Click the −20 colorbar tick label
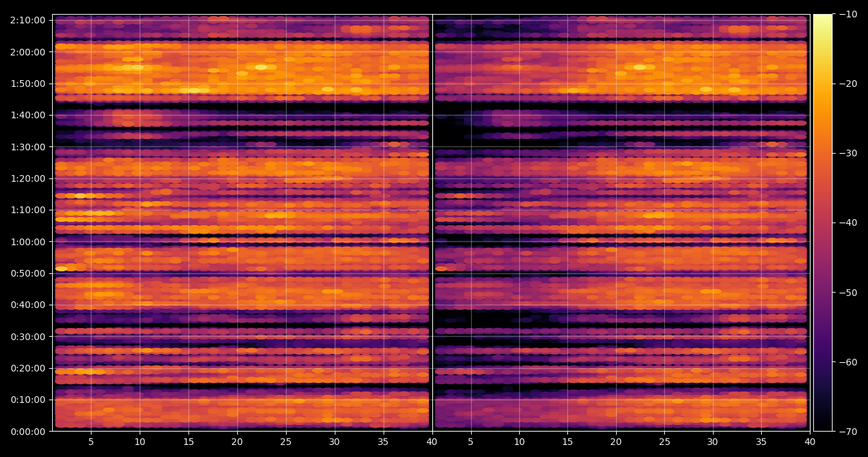 coord(847,84)
